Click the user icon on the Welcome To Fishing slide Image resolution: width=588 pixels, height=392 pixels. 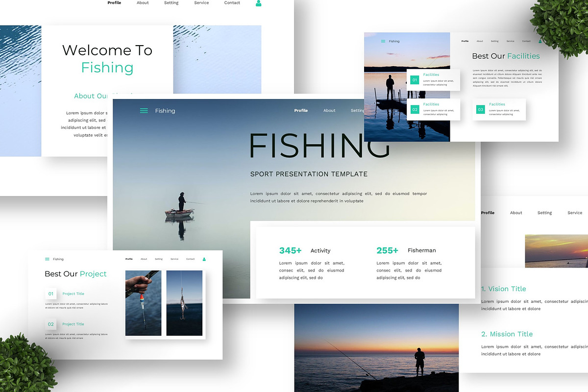click(259, 3)
